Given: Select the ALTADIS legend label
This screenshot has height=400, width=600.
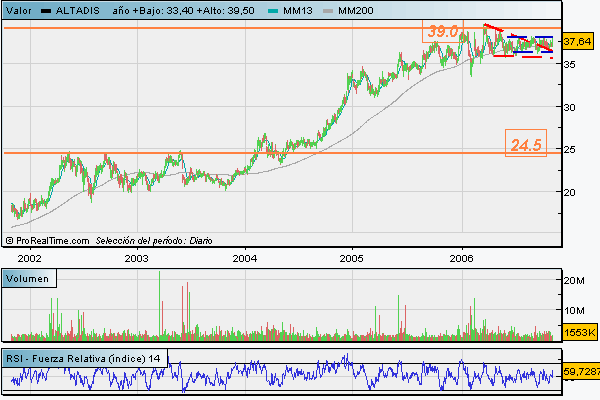Looking at the screenshot, I should coord(78,10).
